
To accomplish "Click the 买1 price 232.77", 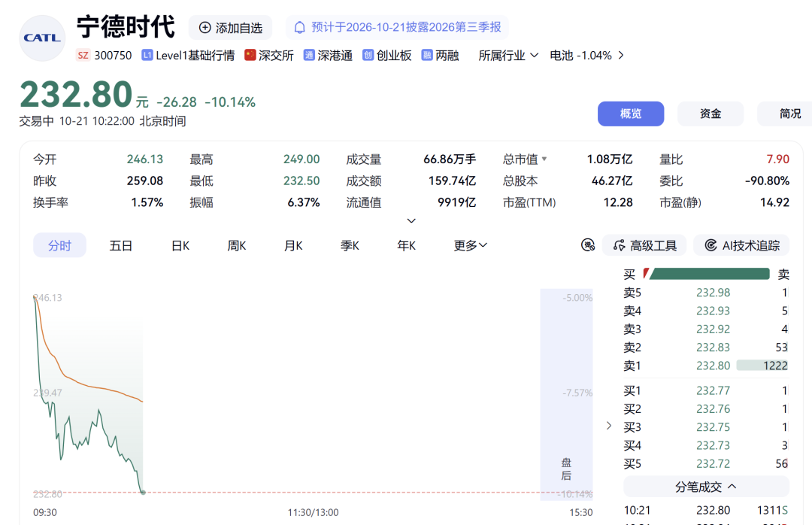I will coord(713,390).
